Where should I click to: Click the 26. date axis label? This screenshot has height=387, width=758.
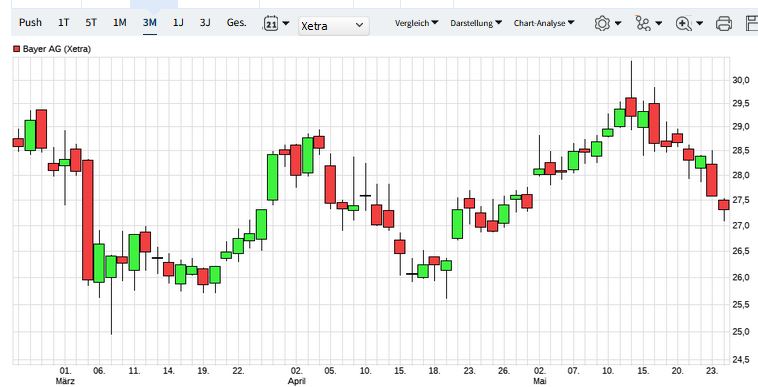tap(504, 371)
